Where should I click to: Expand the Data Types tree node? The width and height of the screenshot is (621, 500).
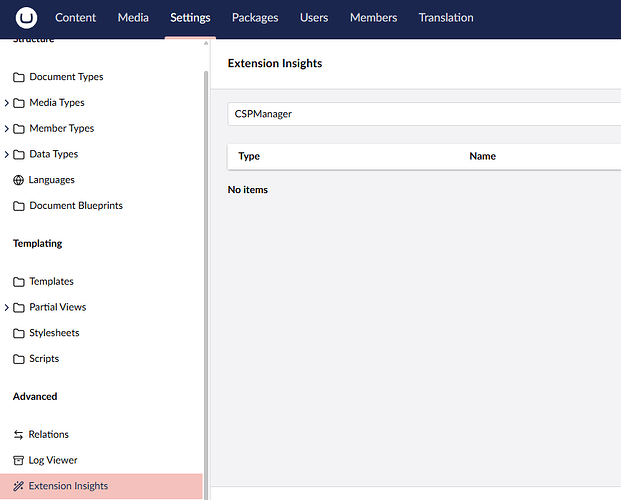click(x=6, y=155)
